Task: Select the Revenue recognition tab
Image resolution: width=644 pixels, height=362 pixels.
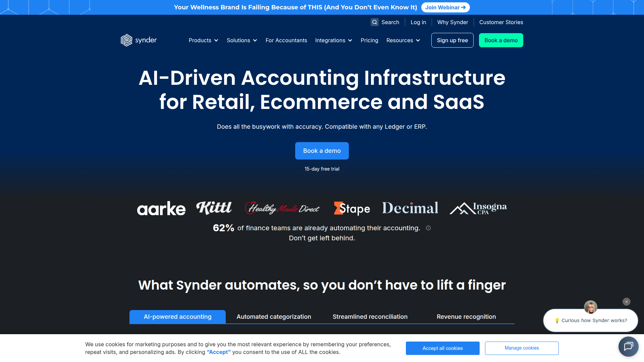Action: click(x=466, y=317)
